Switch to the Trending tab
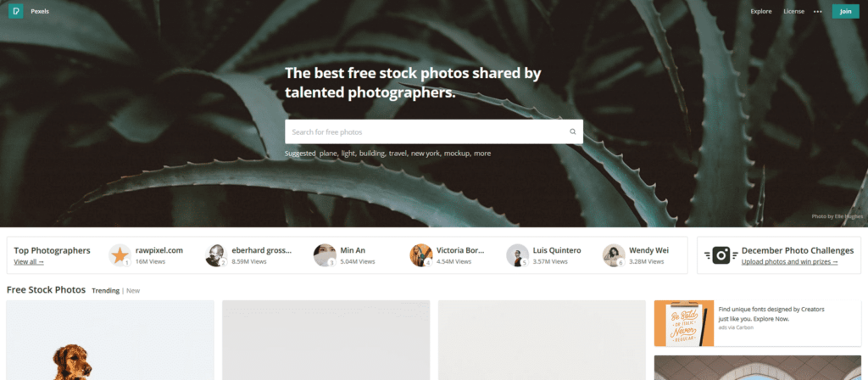Screen dimensions: 868x380 pos(105,291)
